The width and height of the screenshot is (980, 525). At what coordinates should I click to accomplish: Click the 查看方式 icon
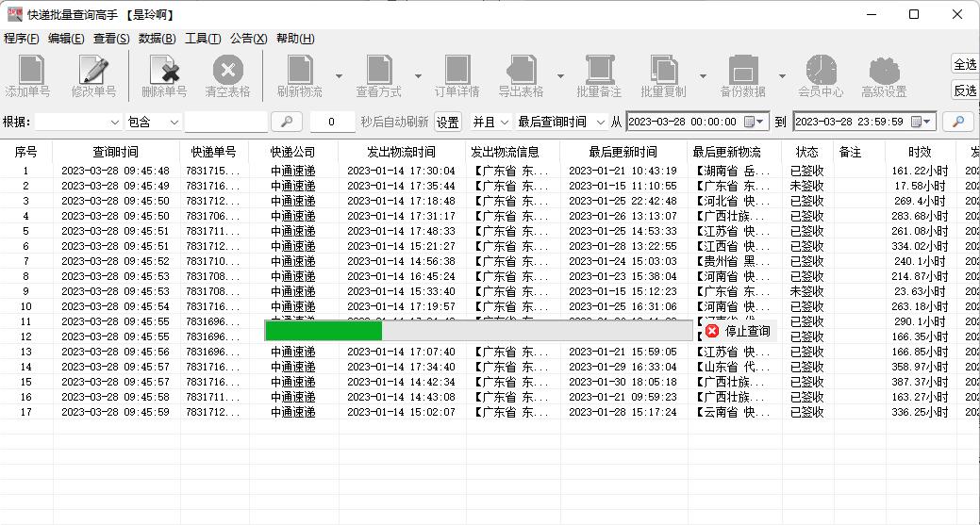379,69
